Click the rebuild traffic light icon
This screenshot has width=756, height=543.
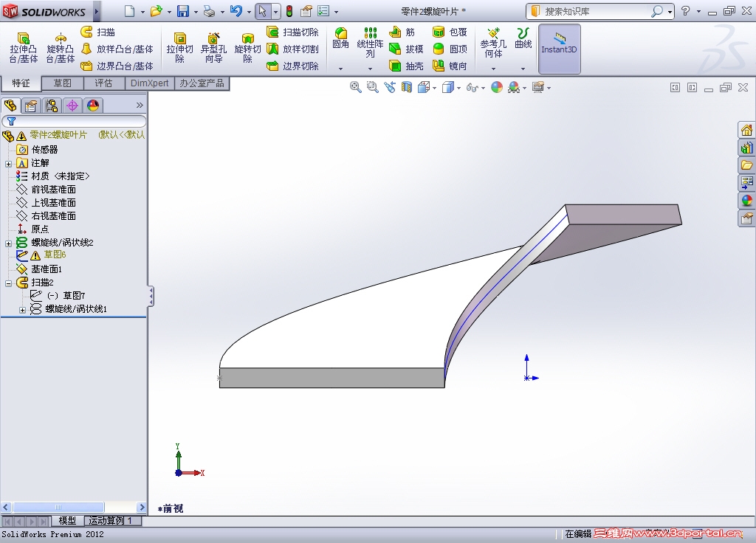289,11
